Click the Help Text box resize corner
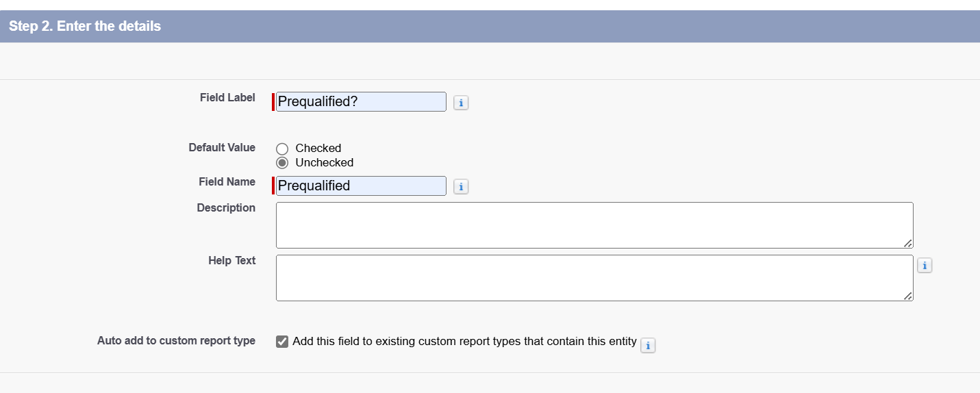 (x=908, y=296)
